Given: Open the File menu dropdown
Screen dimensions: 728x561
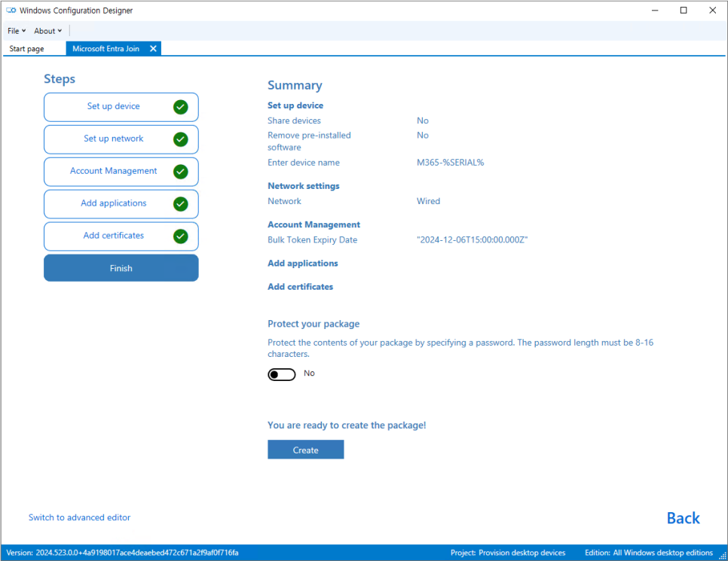Looking at the screenshot, I should (17, 31).
